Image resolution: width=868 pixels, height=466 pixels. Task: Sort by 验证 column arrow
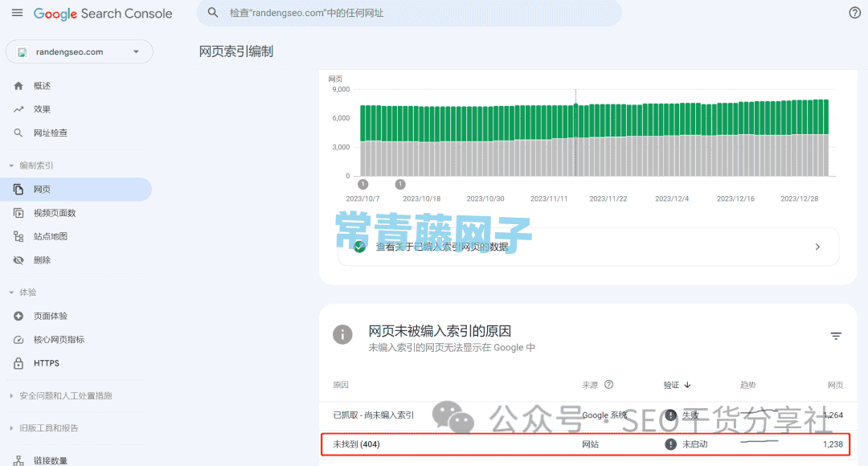687,385
